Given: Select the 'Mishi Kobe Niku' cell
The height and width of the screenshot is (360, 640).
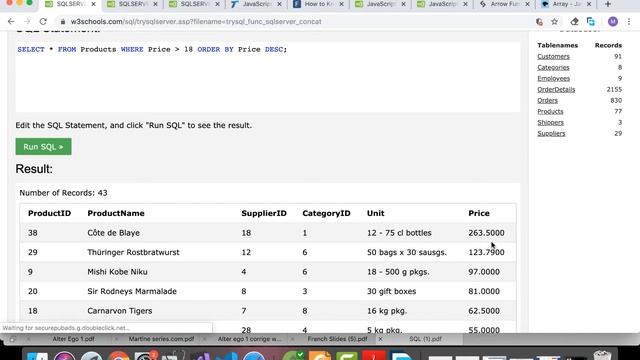Looking at the screenshot, I should 118,272.
